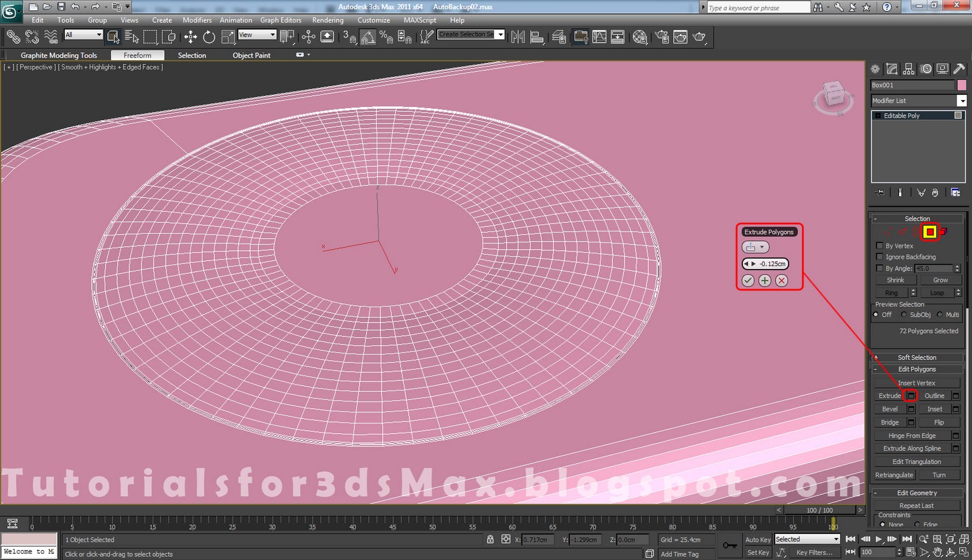Open the Rendering menu

pos(328,20)
